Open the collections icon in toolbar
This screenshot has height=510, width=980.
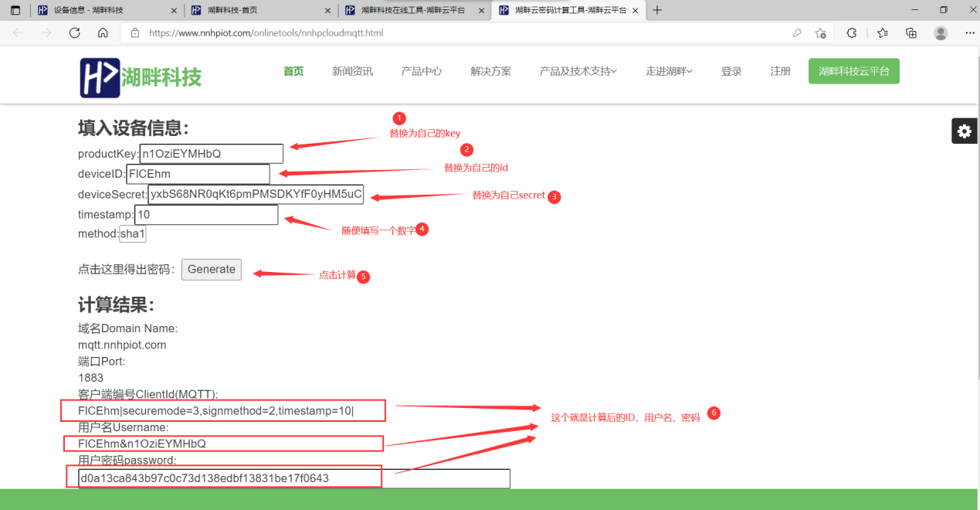pos(911,33)
